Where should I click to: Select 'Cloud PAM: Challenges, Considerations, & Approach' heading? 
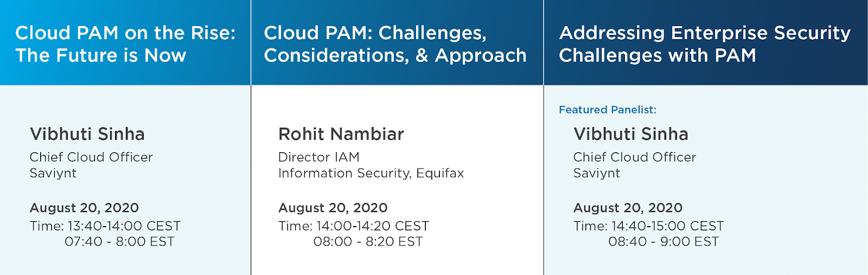(x=395, y=44)
